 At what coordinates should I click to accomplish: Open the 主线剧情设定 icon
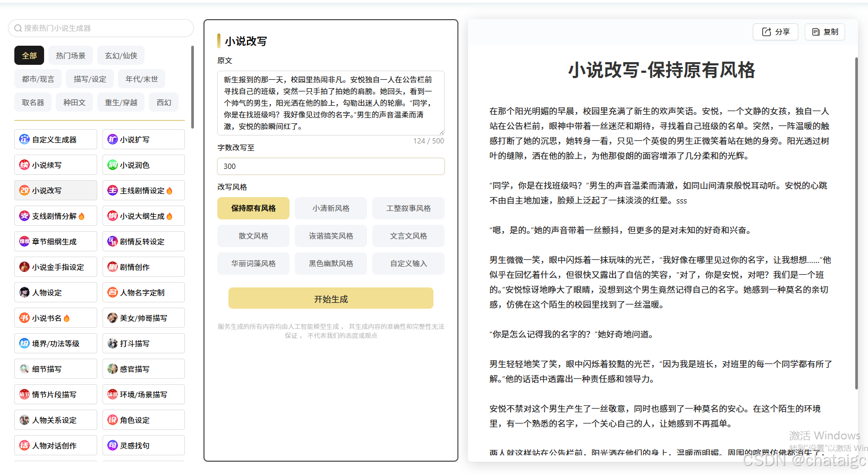pos(113,190)
